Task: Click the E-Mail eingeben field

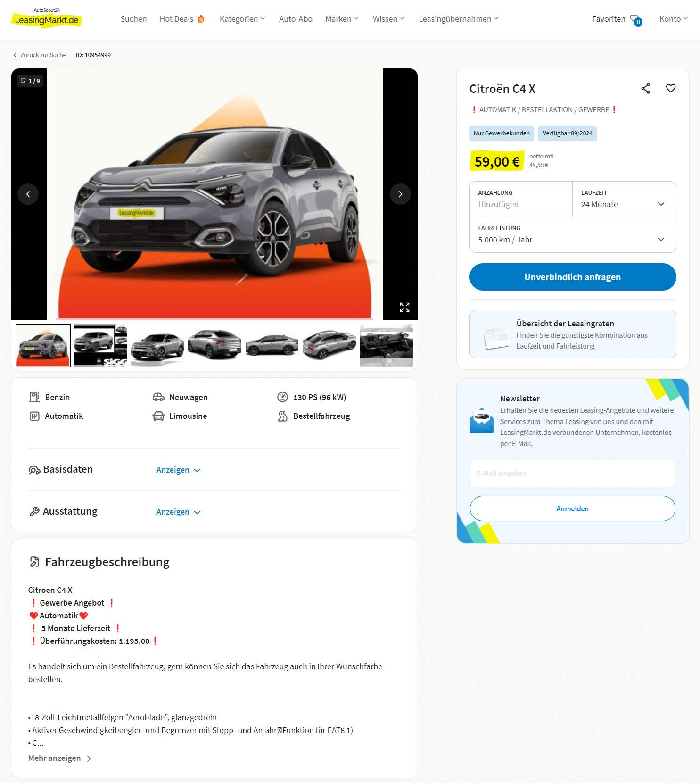Action: tap(573, 474)
